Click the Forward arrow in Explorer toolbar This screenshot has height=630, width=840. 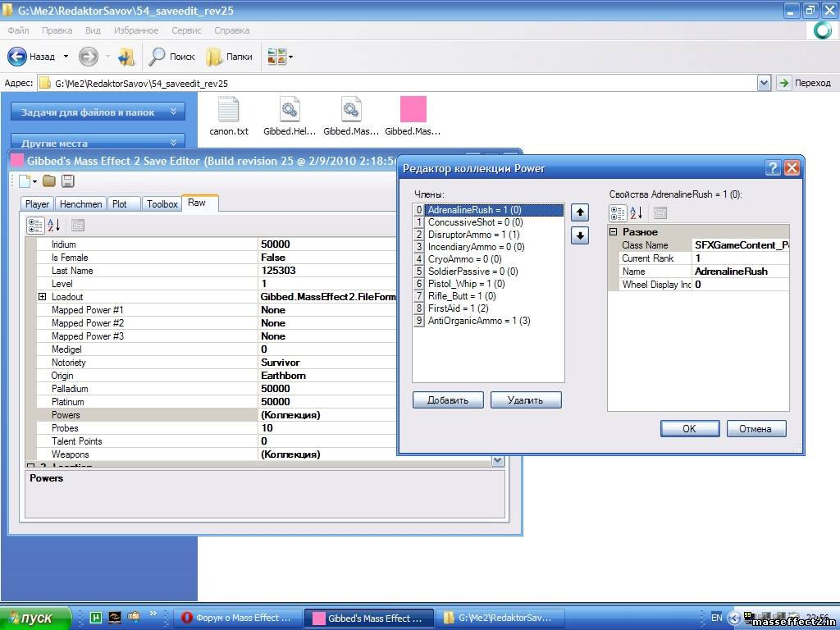[89, 57]
